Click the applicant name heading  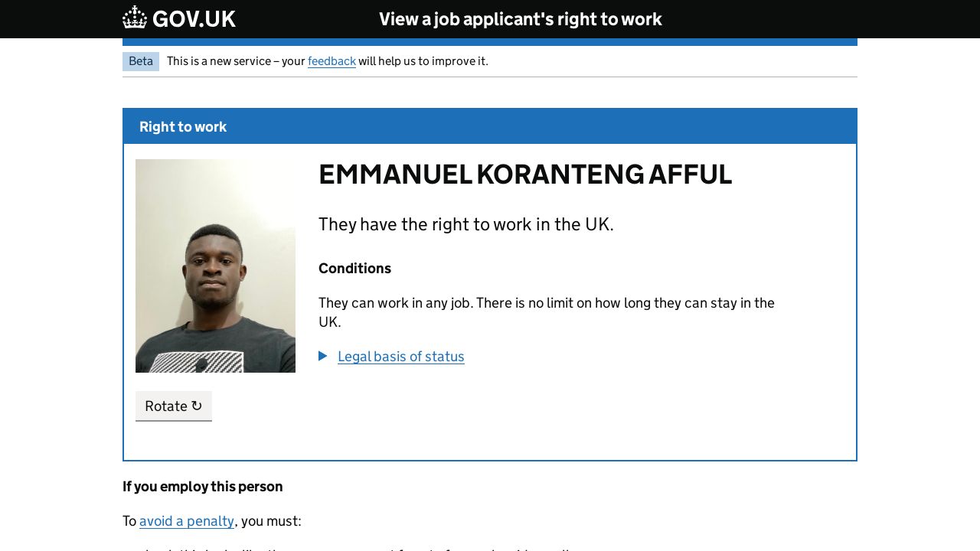(x=524, y=174)
